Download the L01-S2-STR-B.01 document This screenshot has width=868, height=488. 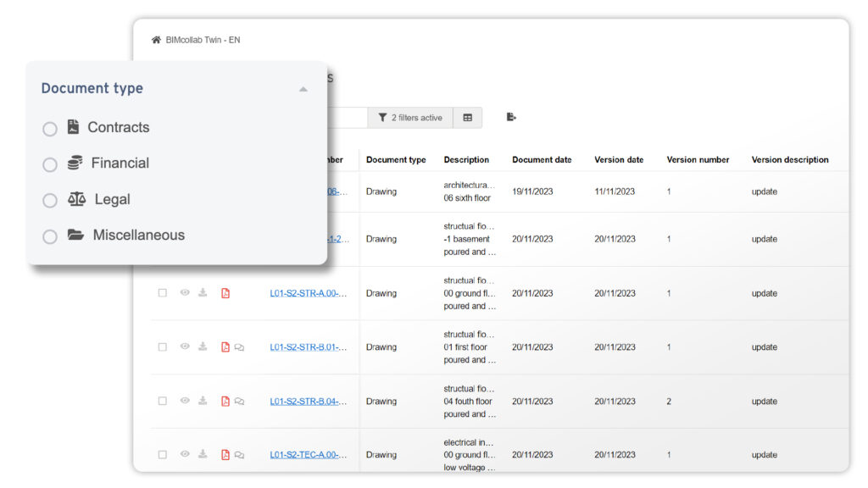tap(203, 347)
